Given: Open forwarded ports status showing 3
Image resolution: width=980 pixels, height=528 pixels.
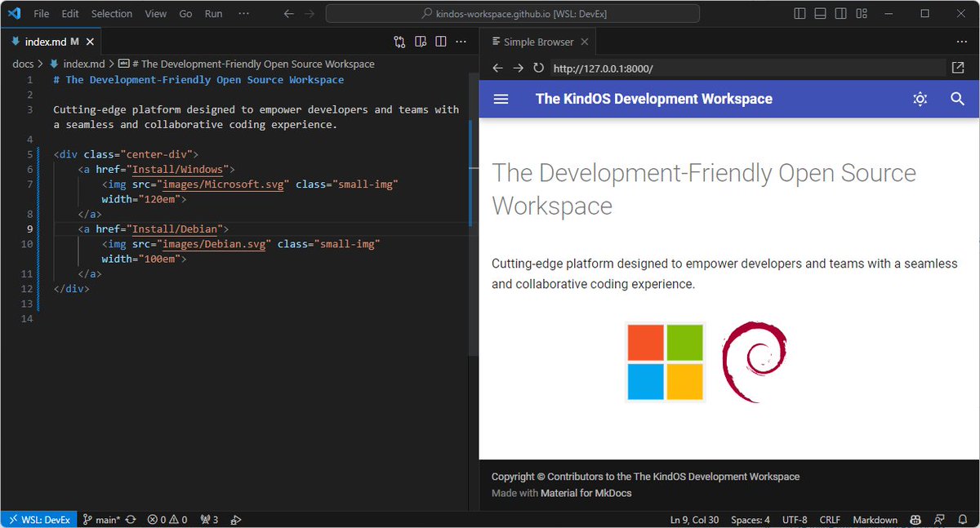Looking at the screenshot, I should (209, 520).
